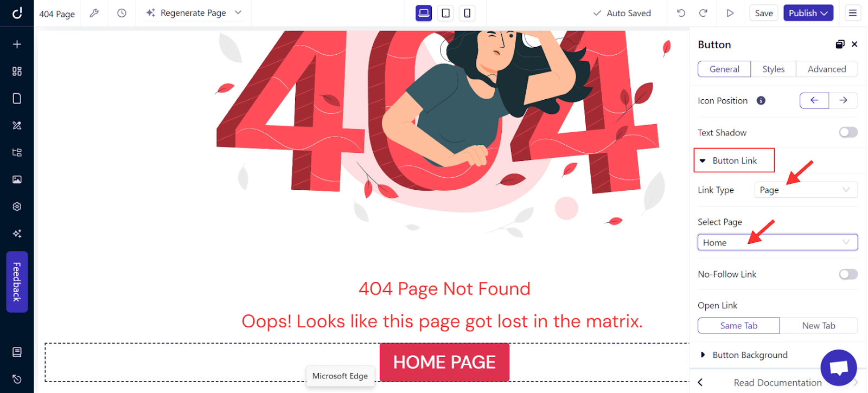Select the HOME PAGE button on canvas
The image size is (868, 393).
point(444,362)
